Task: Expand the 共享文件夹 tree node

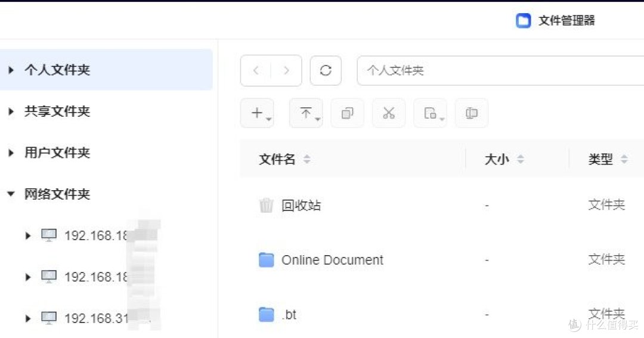Action: point(11,111)
